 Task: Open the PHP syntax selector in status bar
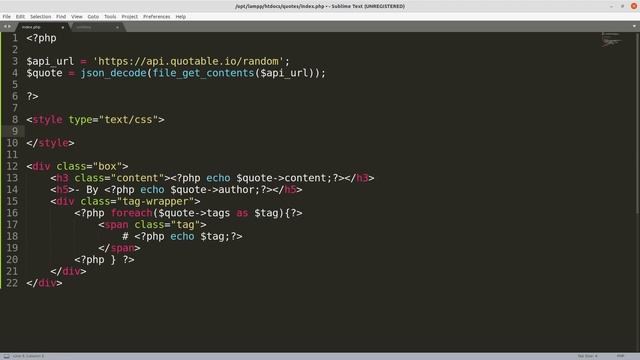click(620, 356)
